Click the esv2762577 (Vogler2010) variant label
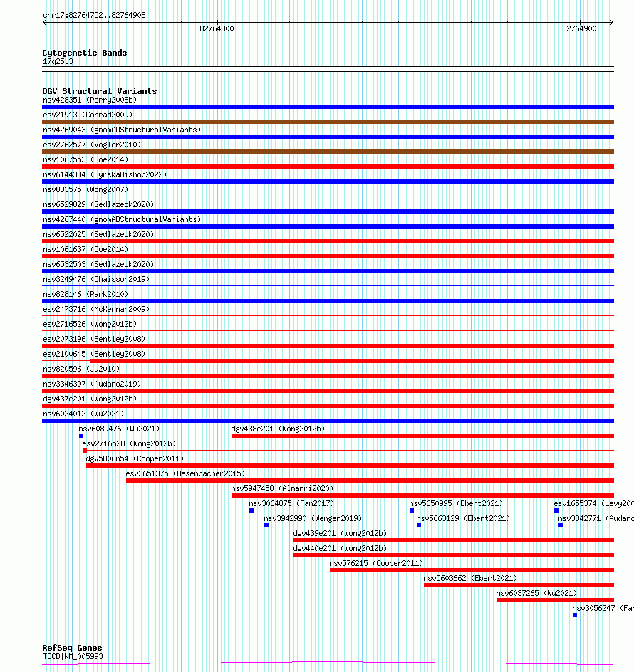 [x=92, y=145]
